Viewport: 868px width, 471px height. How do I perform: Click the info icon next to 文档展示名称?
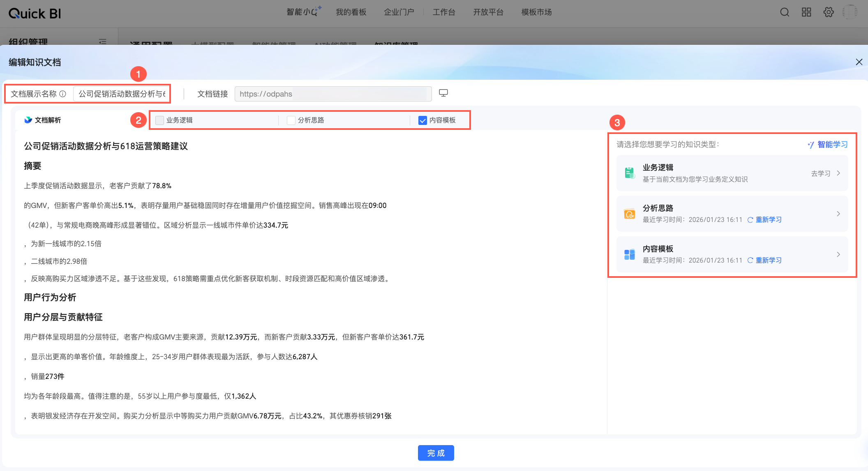point(62,94)
